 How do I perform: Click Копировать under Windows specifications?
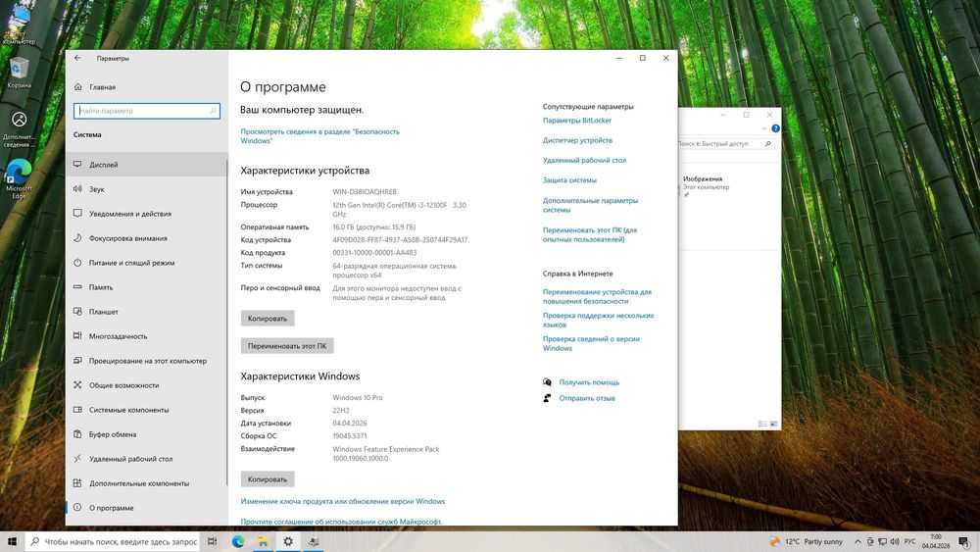267,479
